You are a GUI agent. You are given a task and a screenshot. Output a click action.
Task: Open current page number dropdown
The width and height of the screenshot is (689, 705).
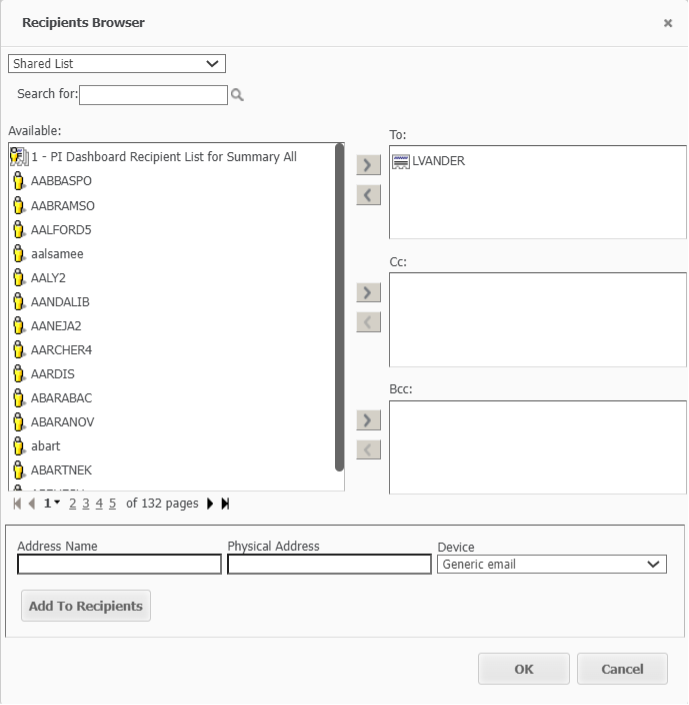(51, 504)
